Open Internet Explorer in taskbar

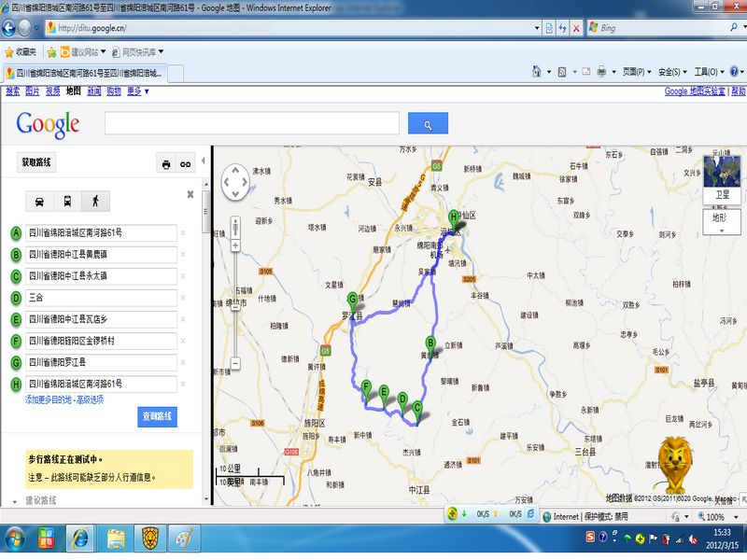81,539
